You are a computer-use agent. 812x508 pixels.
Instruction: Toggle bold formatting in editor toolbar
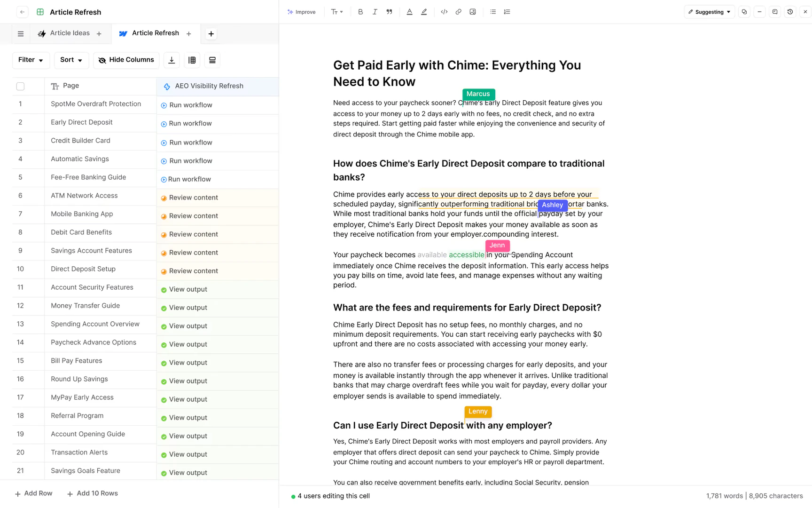[x=360, y=12]
